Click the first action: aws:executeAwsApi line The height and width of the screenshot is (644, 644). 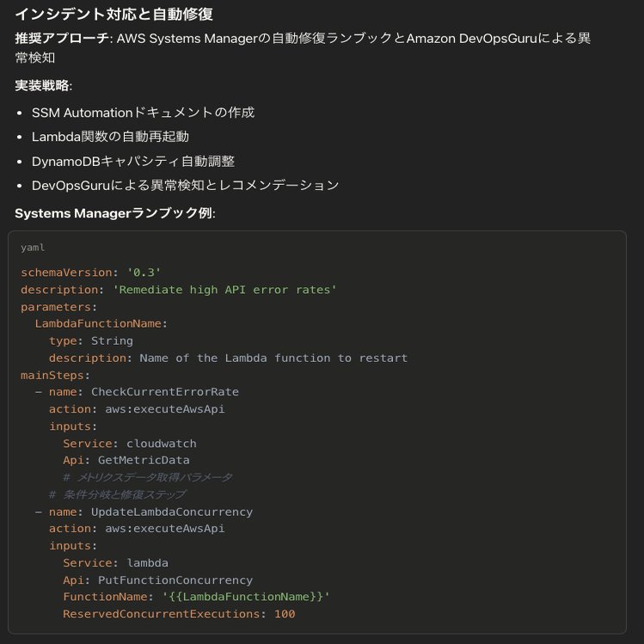(137, 409)
